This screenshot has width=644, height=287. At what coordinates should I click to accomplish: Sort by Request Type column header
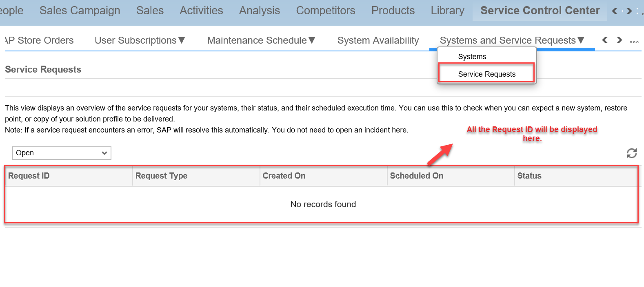click(x=196, y=176)
